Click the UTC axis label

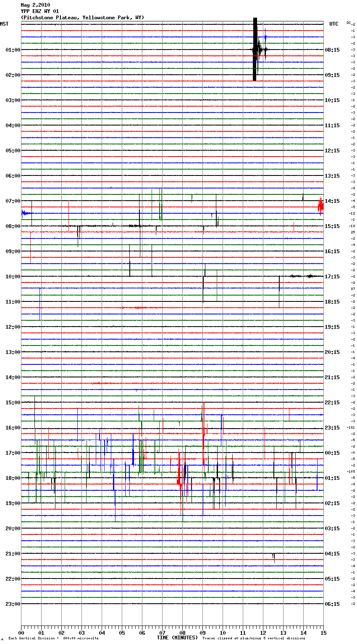[334, 24]
